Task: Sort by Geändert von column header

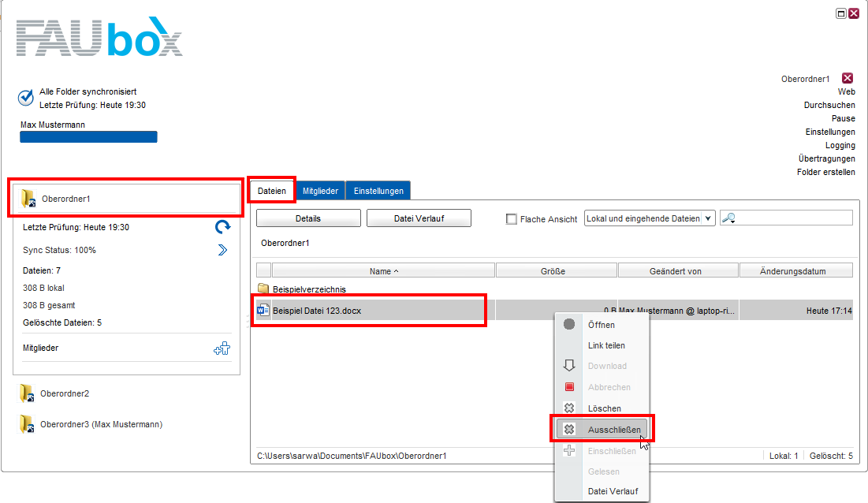Action: pyautogui.click(x=678, y=270)
